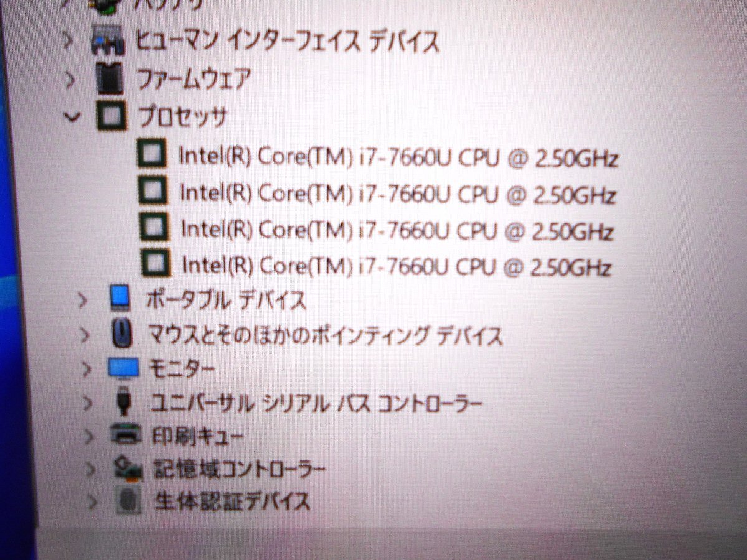Select the ヒューマン インターフェイス デバイス icon
The image size is (747, 560).
[x=108, y=41]
